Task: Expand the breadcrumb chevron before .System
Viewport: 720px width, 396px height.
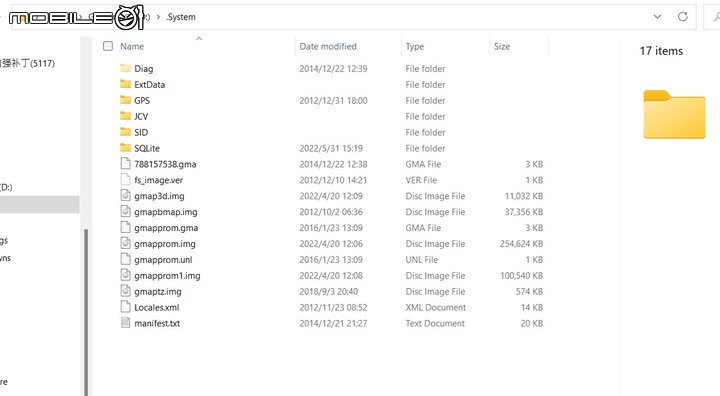Action: pyautogui.click(x=158, y=17)
